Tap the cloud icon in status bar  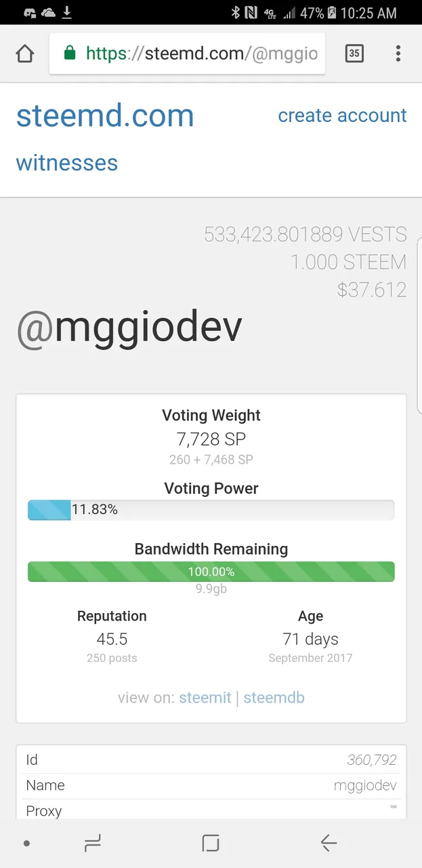(x=49, y=12)
